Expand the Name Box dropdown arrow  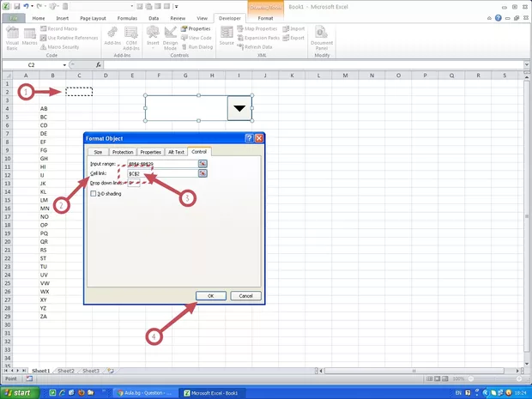[64, 65]
